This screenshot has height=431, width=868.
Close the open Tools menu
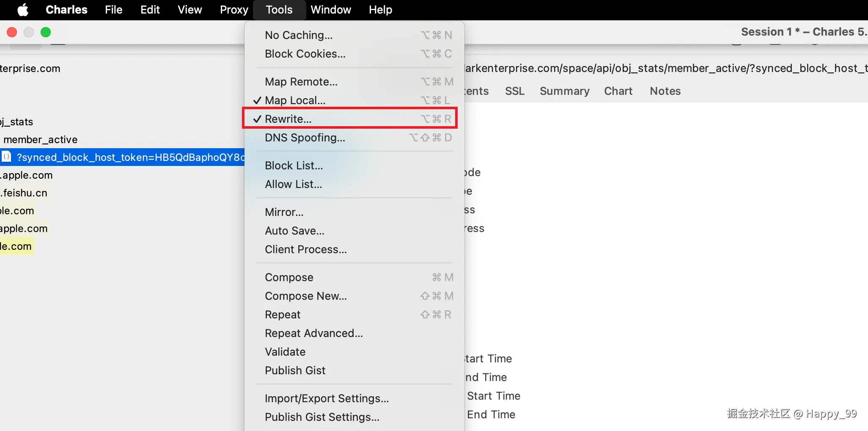pyautogui.click(x=279, y=10)
